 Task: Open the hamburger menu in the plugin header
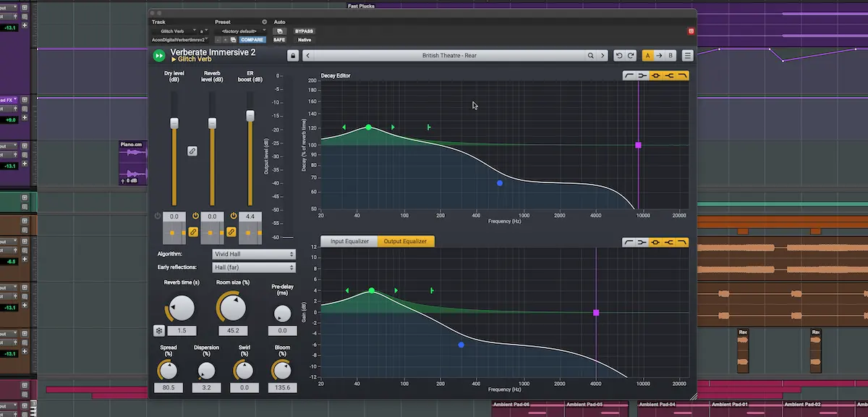click(687, 56)
